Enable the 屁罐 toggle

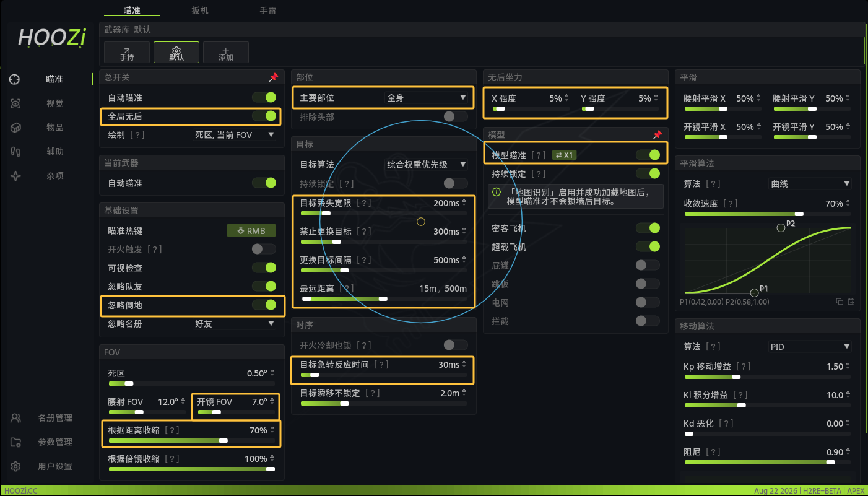pos(648,265)
